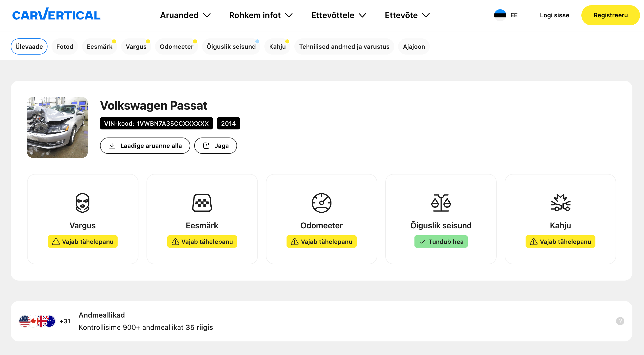Screen dimensions: 644x355
Task: Click the Vargus card title
Action: point(83,226)
